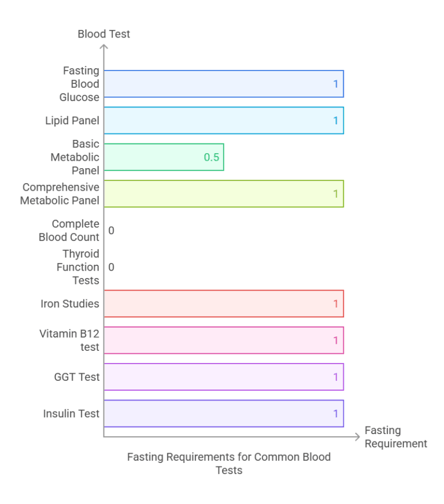The height and width of the screenshot is (504, 444).
Task: Click the blue Fasting Blood Glucose bar
Action: (x=223, y=84)
